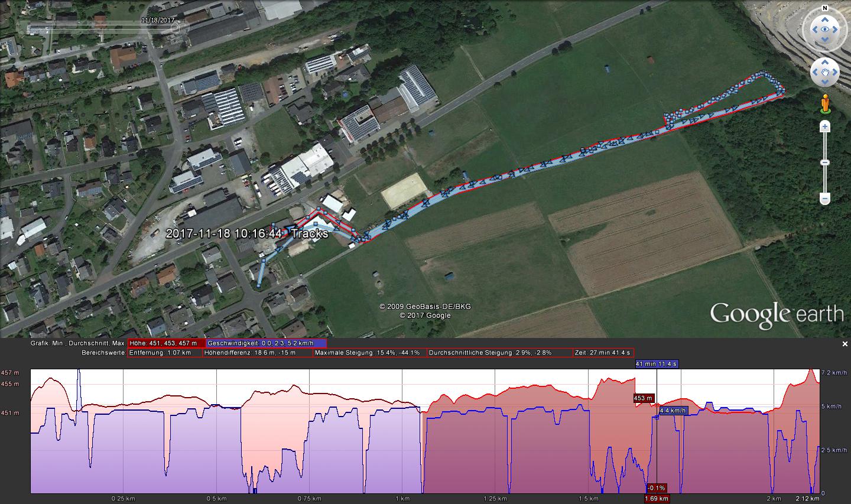Toggle the Höhe elevation graph
This screenshot has height=504, width=851.
(166, 343)
